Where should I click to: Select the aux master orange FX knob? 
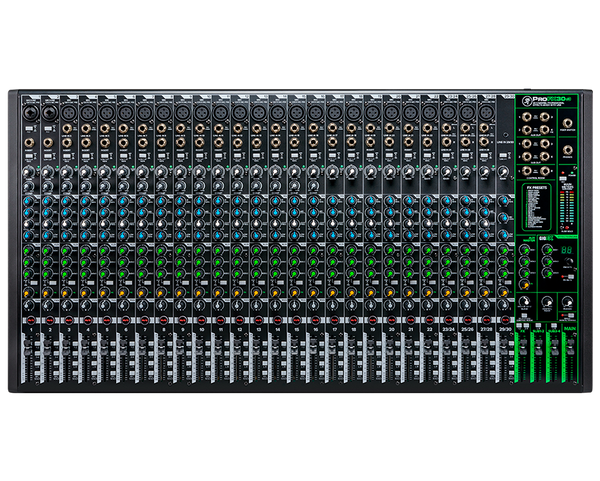pyautogui.click(x=524, y=285)
